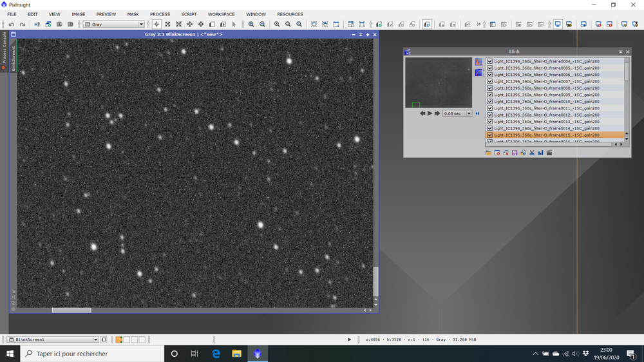This screenshot has width=644, height=362.
Task: Open the PROCESS menu
Action: point(160,14)
